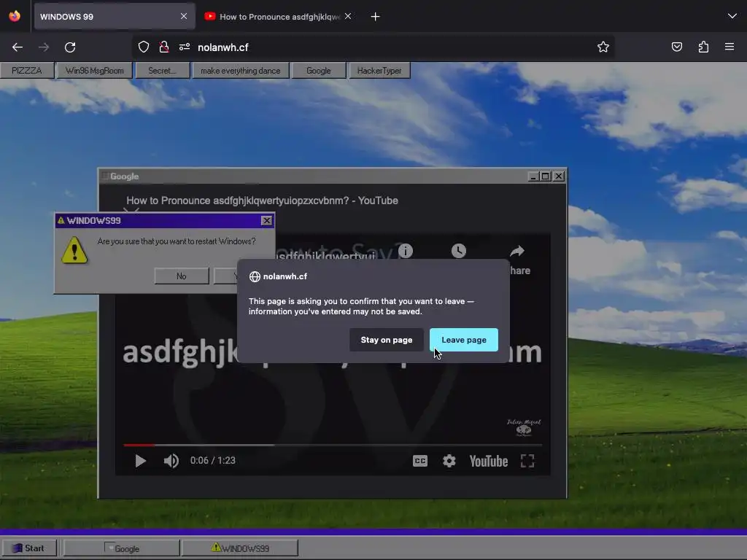Open the Google shortcut button

coord(318,71)
